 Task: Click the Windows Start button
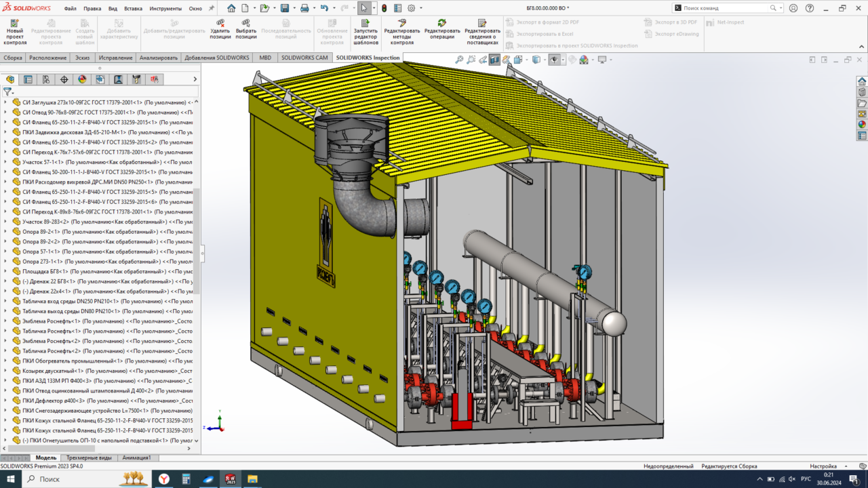click(x=10, y=479)
